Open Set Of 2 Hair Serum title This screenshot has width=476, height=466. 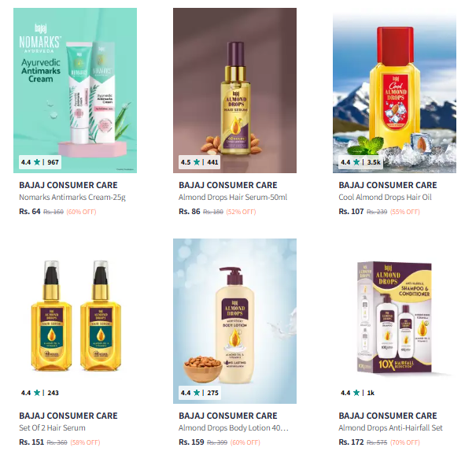pos(52,428)
